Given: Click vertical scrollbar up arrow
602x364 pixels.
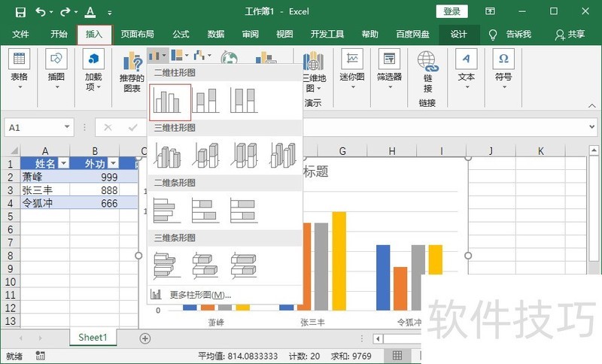Looking at the screenshot, I should click(594, 150).
